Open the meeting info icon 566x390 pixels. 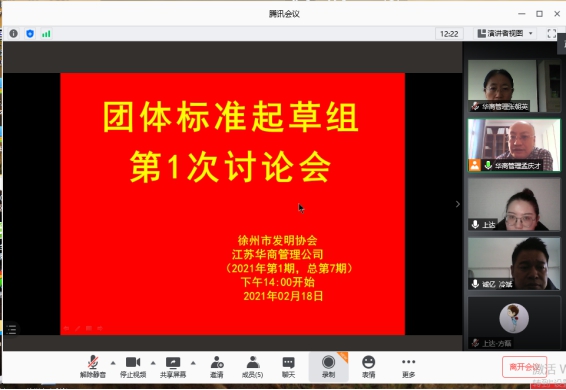(14, 34)
